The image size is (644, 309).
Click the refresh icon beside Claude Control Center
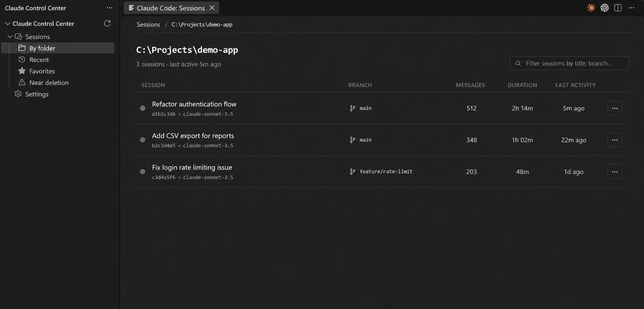(107, 23)
